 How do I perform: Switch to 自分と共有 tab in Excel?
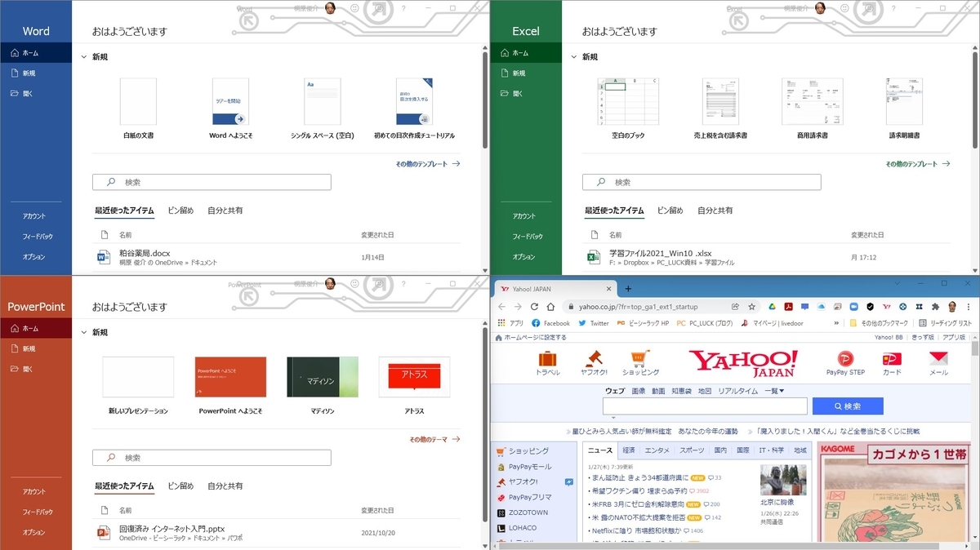tap(715, 211)
